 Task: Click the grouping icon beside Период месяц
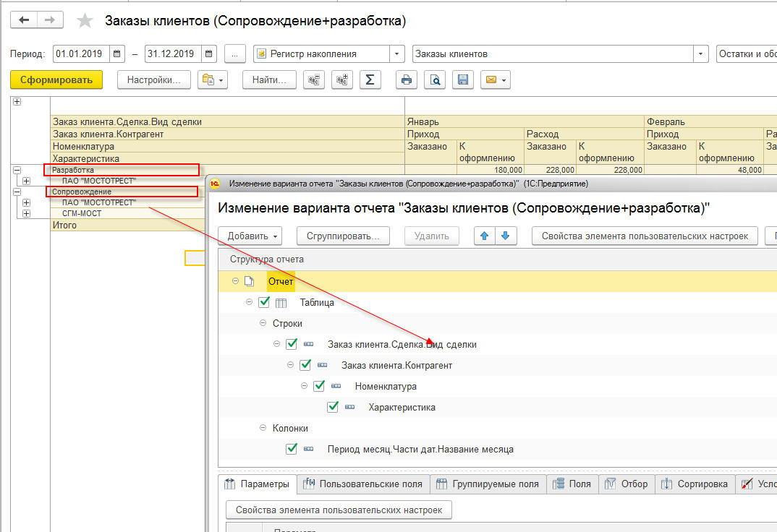click(308, 449)
